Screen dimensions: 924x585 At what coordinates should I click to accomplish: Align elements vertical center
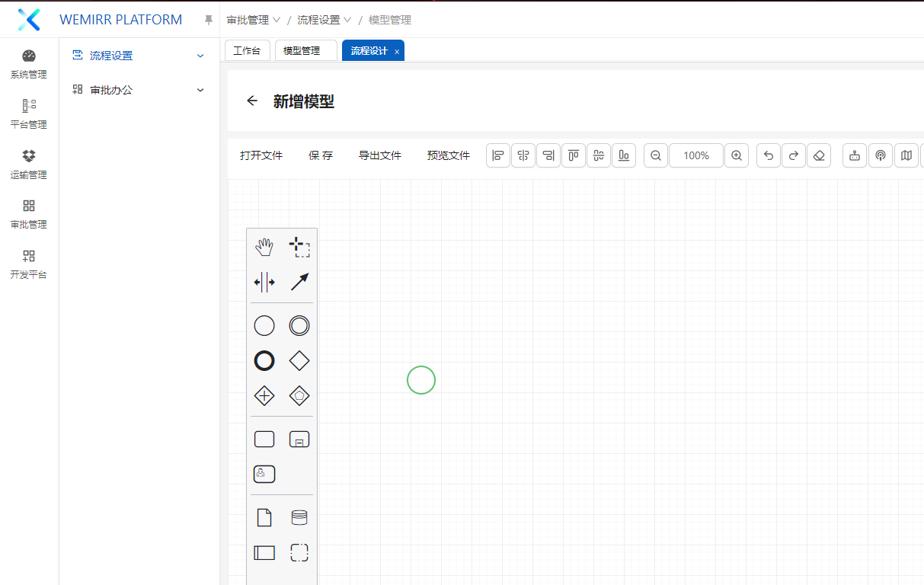coord(599,155)
